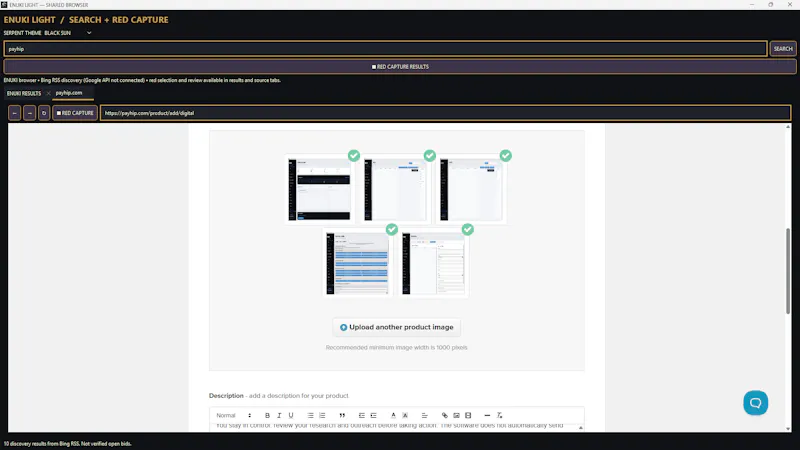Open the chat support widget
This screenshot has width=800, height=450.
point(756,403)
